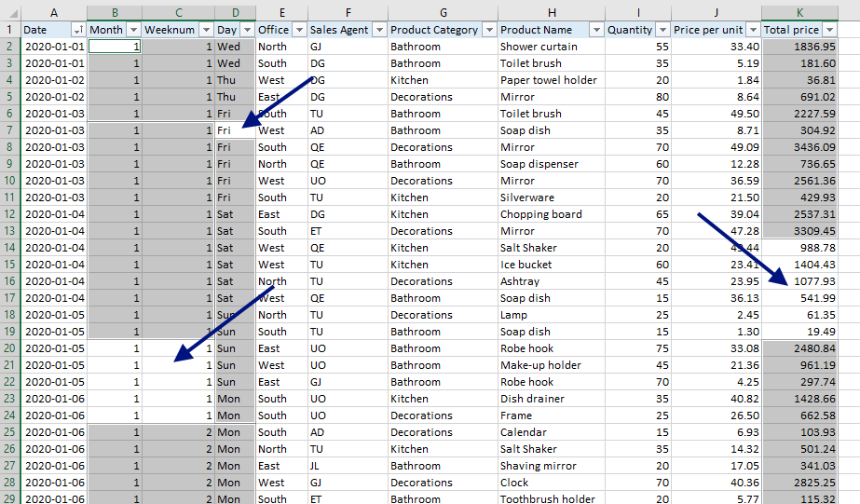Screen dimensions: 860x504
Task: Click total price cell '2480.84'
Action: 799,348
